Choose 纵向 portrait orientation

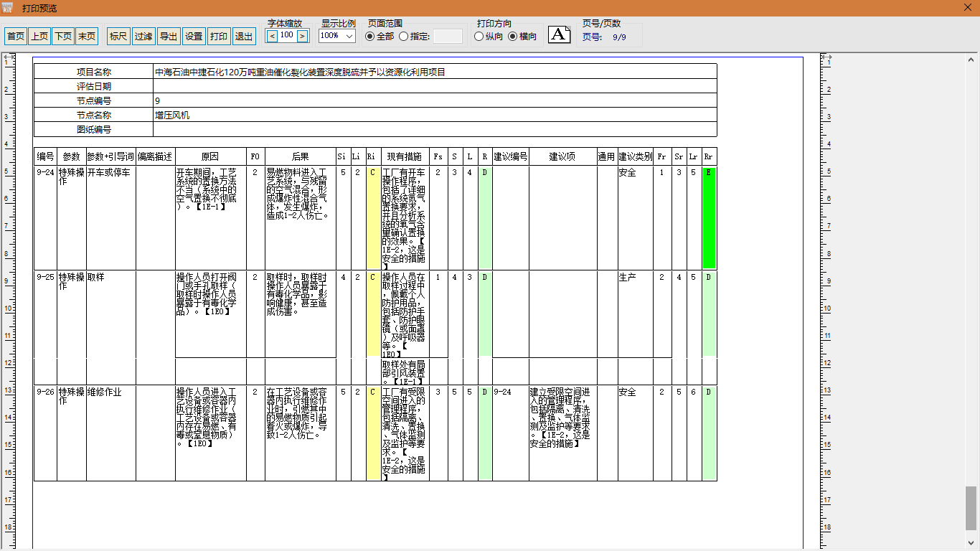click(x=489, y=36)
